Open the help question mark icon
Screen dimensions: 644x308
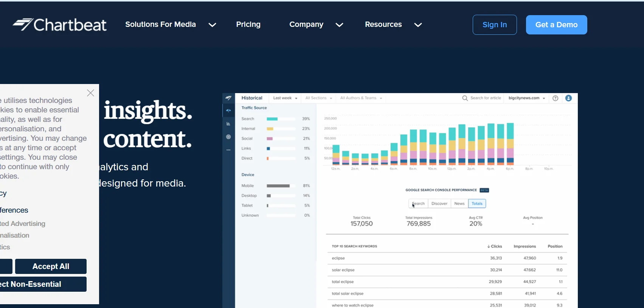[555, 98]
